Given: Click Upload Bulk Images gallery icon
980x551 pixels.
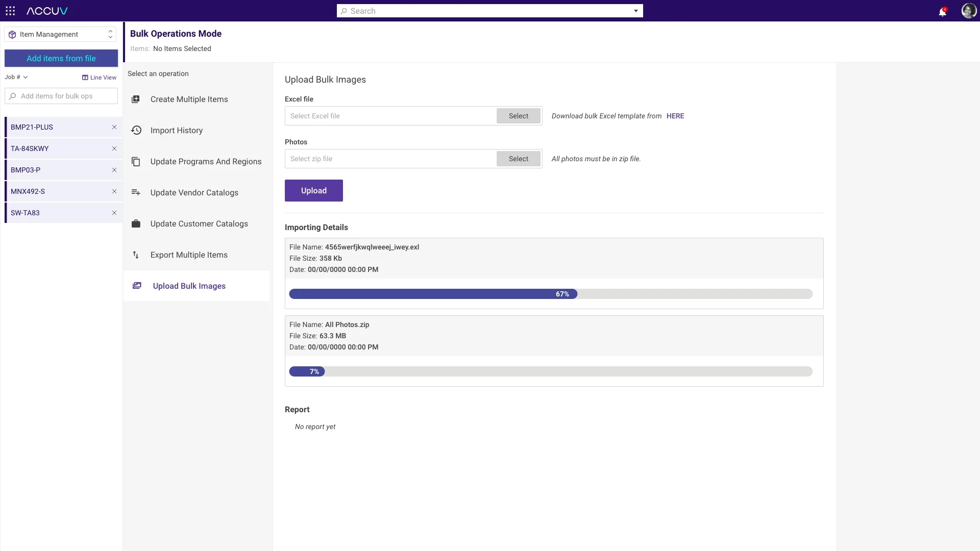Looking at the screenshot, I should (x=137, y=286).
